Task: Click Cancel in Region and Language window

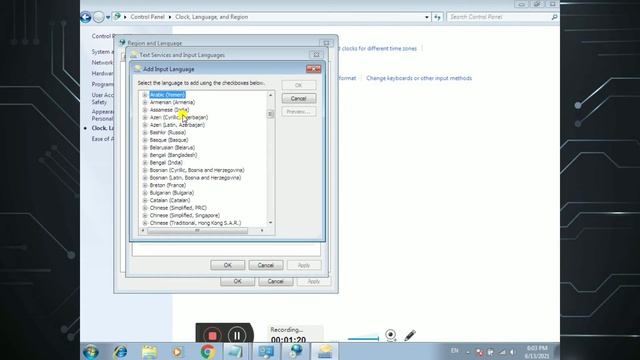Action: (276, 282)
